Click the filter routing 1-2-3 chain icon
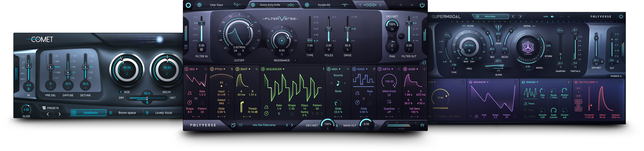 click(x=370, y=5)
